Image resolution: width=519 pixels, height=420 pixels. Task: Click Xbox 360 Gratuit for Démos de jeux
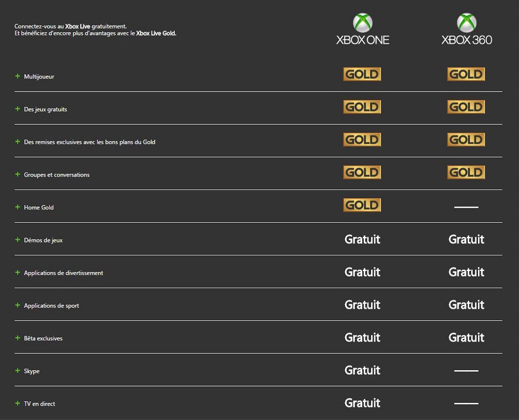point(466,239)
